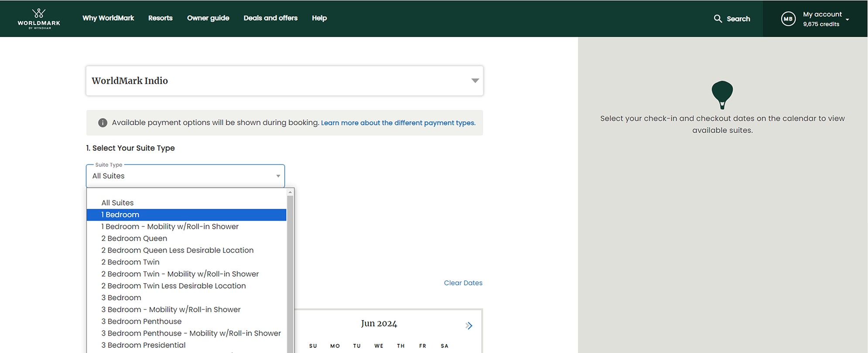Open the Resorts menu
This screenshot has width=868, height=353.
pyautogui.click(x=160, y=18)
